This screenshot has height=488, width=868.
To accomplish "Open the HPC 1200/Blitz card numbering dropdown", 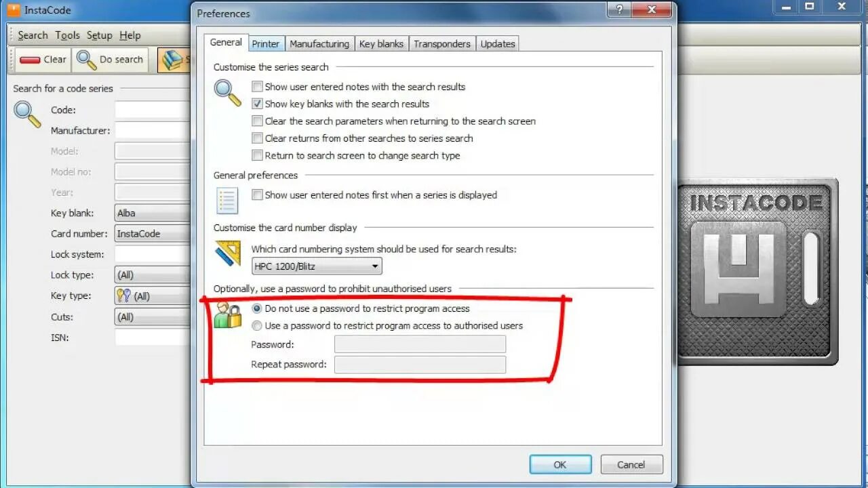I will coord(317,266).
